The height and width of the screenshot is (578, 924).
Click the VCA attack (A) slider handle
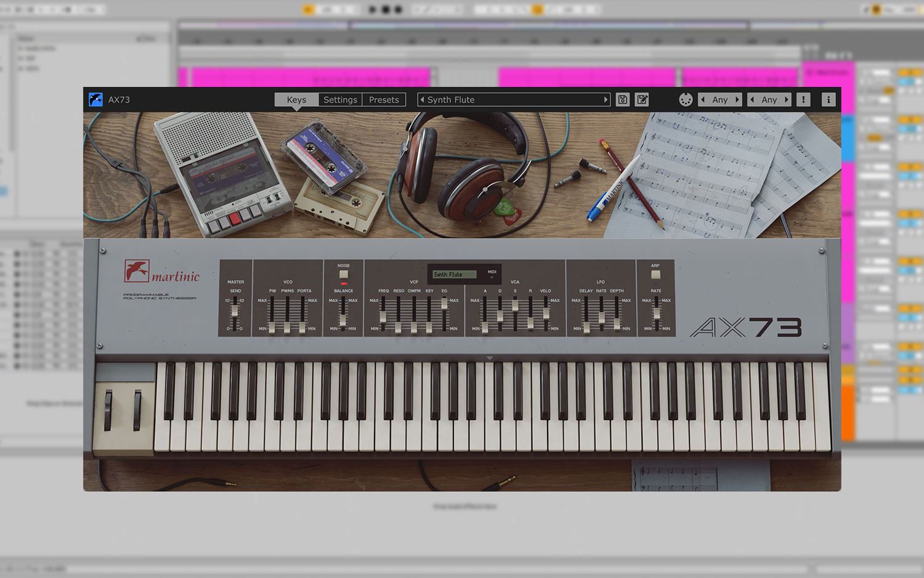click(485, 327)
